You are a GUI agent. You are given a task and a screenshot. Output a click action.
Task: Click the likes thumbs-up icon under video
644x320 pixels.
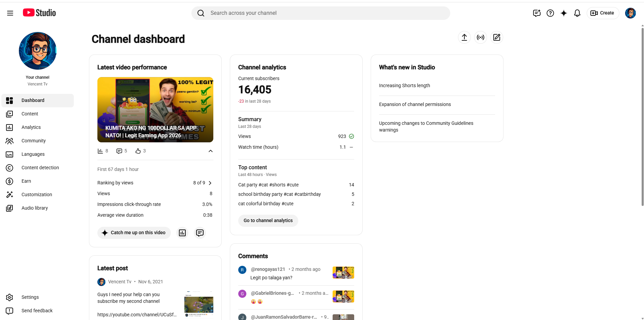tap(138, 151)
